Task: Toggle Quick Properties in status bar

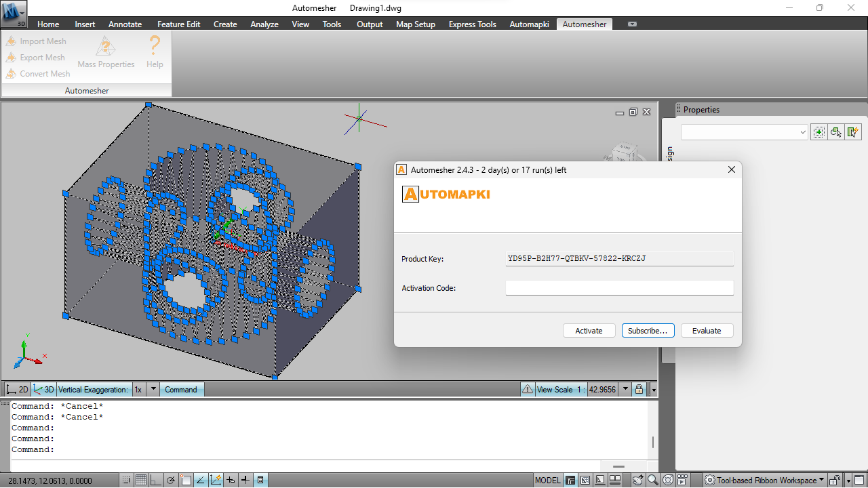Action: [260, 481]
